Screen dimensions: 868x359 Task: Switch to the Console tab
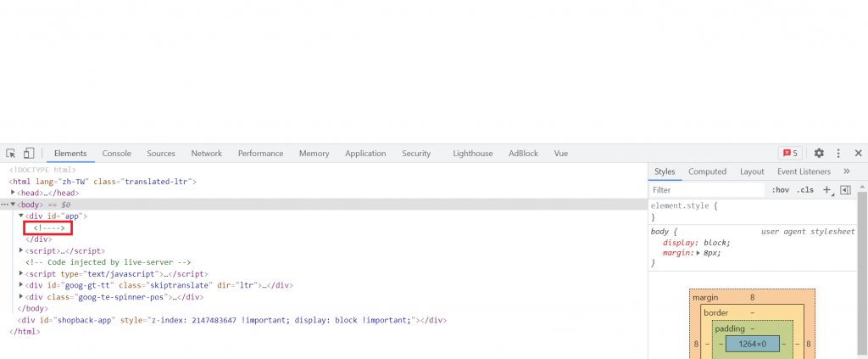[117, 154]
